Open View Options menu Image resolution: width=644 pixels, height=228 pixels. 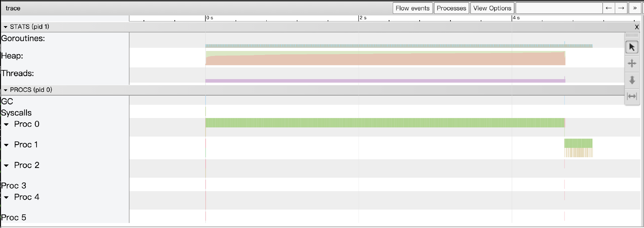tap(492, 8)
